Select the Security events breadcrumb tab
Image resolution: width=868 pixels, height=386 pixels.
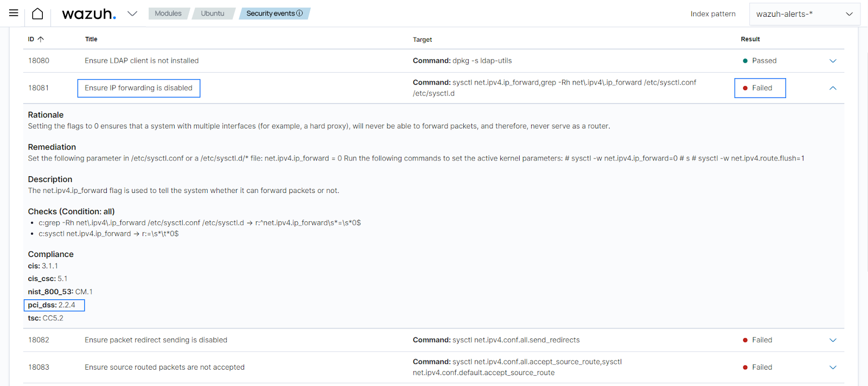point(275,14)
